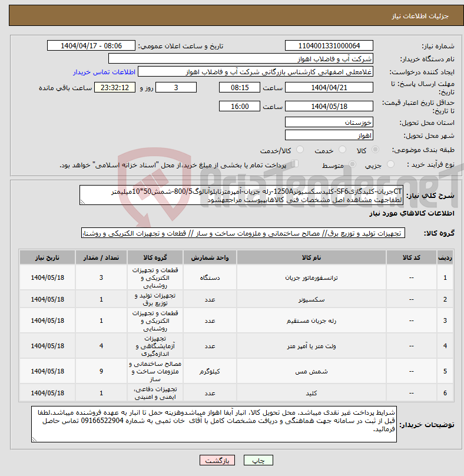This screenshot has height=476, width=464.
Task: Click تجهیزات آزمایشگاهی و اندازه‌گیری group cell
Action: pyautogui.click(x=155, y=346)
